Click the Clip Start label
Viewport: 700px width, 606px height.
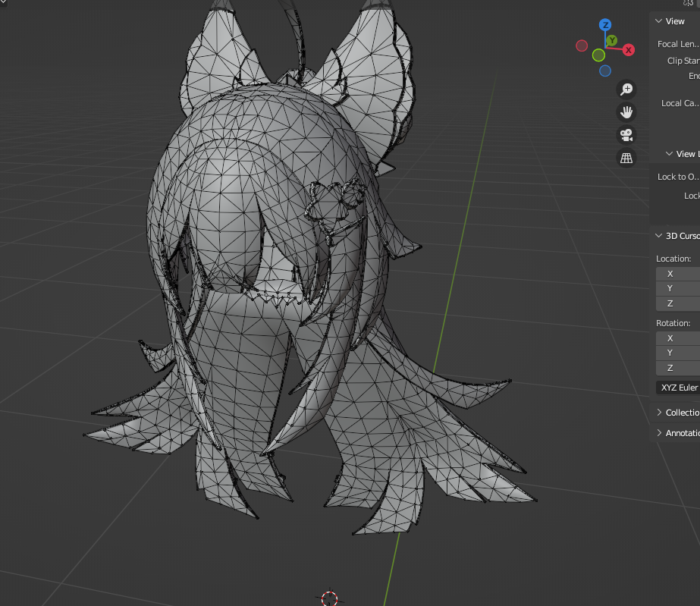point(683,61)
